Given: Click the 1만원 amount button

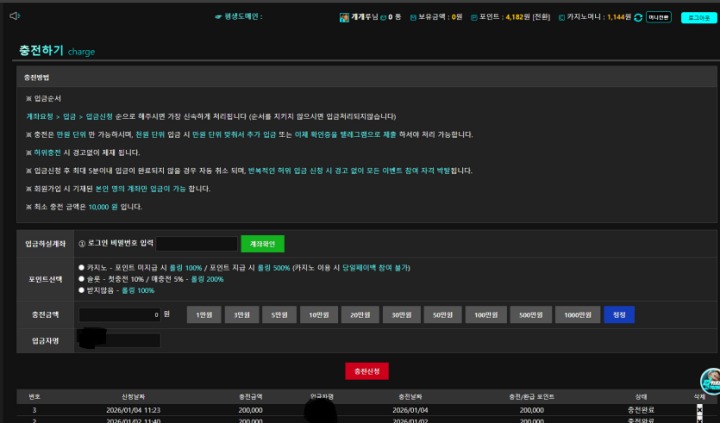Looking at the screenshot, I should [203, 314].
